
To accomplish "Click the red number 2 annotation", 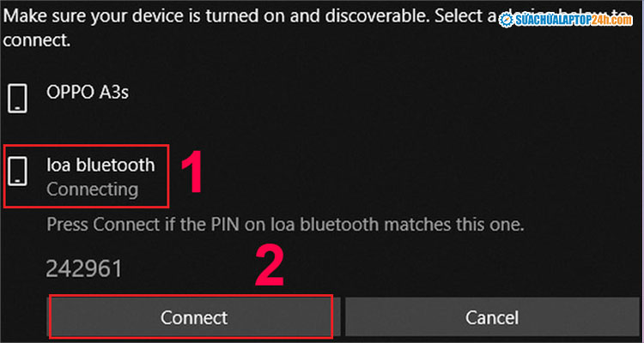I will [x=271, y=268].
